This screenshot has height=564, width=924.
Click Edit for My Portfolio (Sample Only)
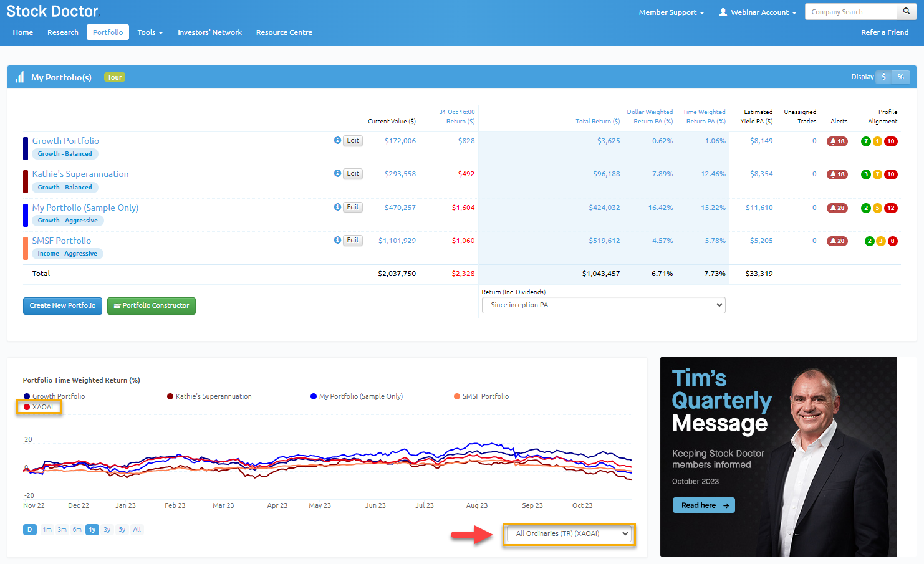coord(353,207)
